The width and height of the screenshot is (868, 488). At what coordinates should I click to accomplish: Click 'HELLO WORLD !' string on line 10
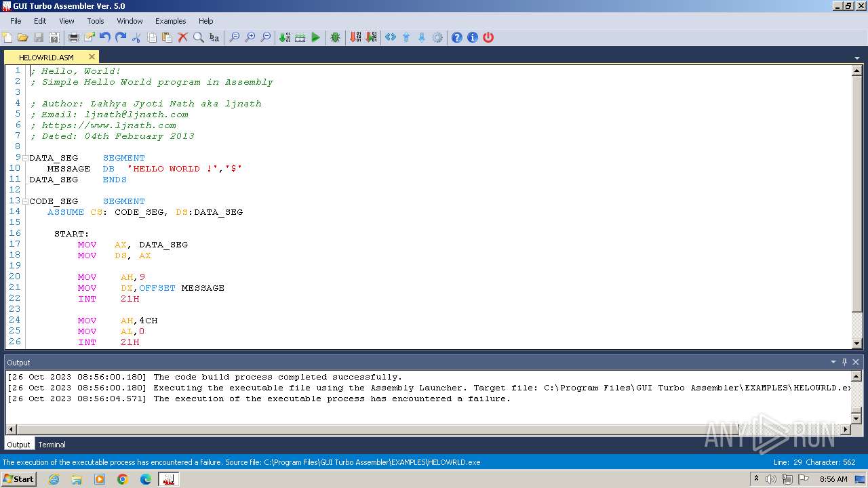pos(172,169)
